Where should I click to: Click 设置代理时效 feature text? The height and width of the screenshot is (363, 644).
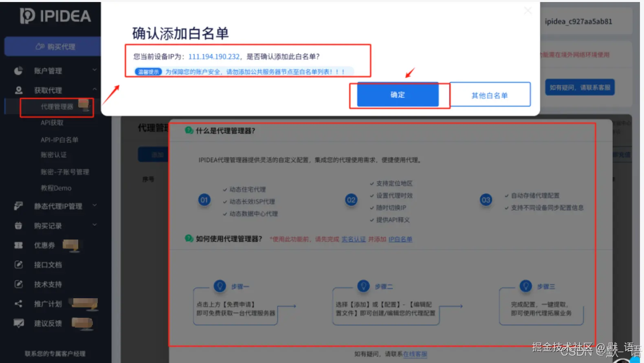pos(394,196)
